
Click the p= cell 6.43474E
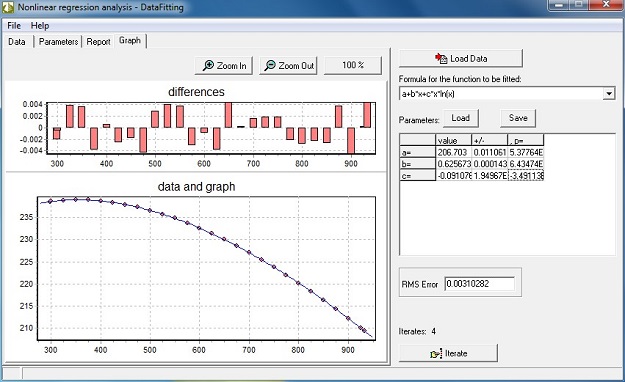click(526, 164)
